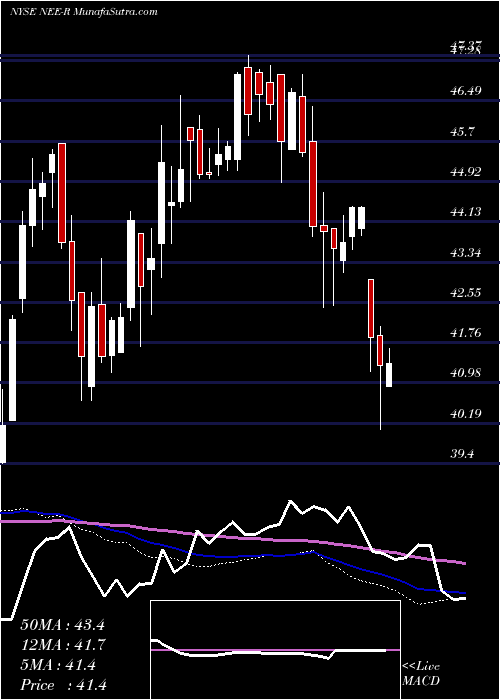Click the 44.13 price label

466,211
